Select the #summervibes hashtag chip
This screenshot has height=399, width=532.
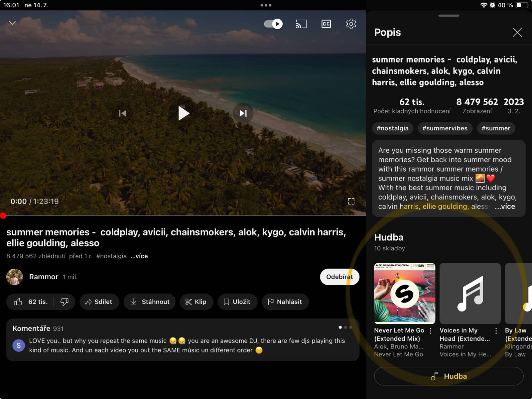pos(445,128)
